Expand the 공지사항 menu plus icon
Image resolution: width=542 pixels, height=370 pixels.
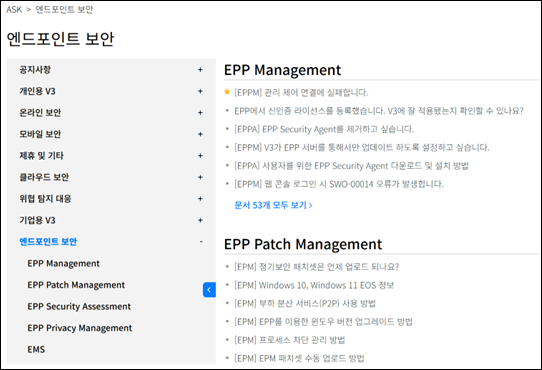200,70
